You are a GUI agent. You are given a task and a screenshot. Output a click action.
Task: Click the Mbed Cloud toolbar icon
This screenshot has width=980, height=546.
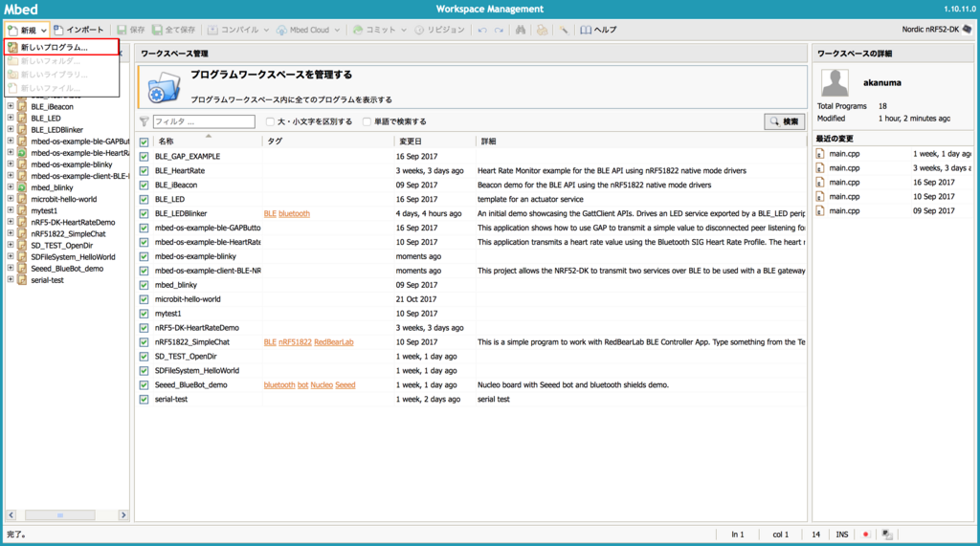coord(282,30)
